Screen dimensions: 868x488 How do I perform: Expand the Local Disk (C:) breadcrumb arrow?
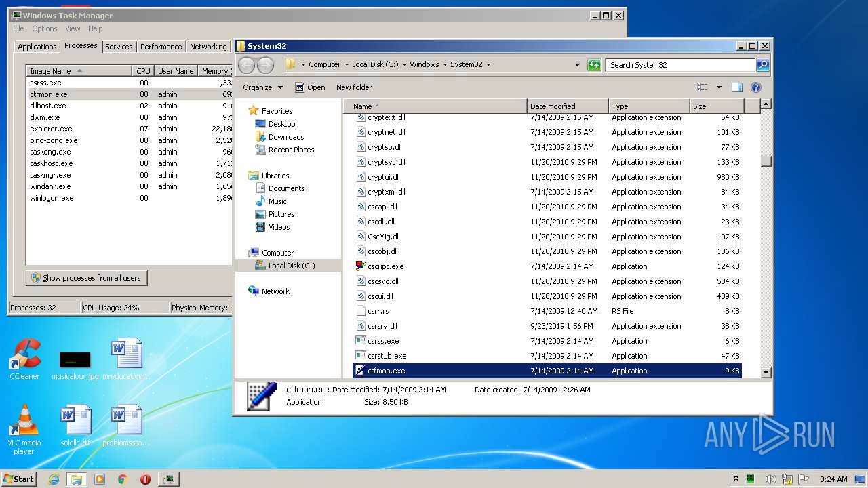tap(404, 65)
